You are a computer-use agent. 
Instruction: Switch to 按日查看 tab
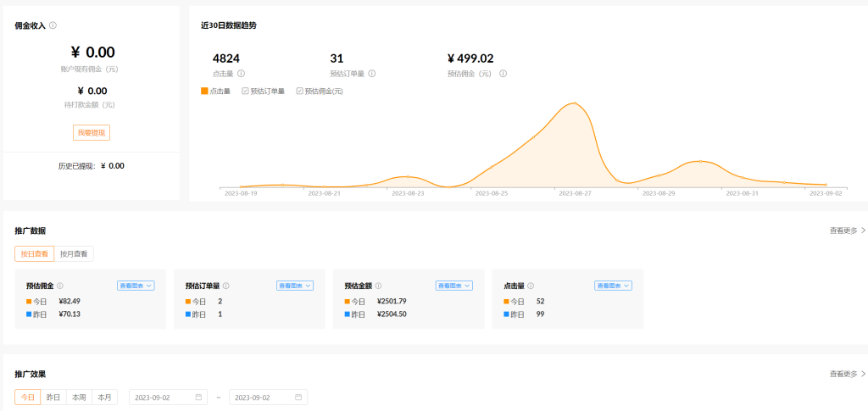[x=34, y=254]
